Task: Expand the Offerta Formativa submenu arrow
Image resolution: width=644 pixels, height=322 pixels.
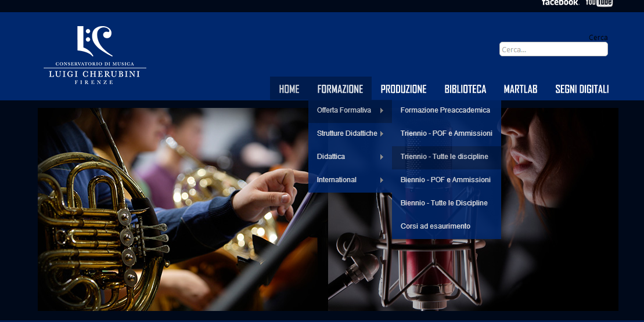Action: tap(382, 110)
